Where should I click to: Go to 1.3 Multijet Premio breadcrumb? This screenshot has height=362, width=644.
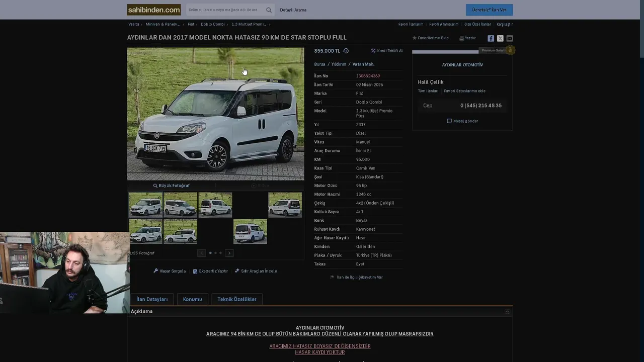coord(249,24)
